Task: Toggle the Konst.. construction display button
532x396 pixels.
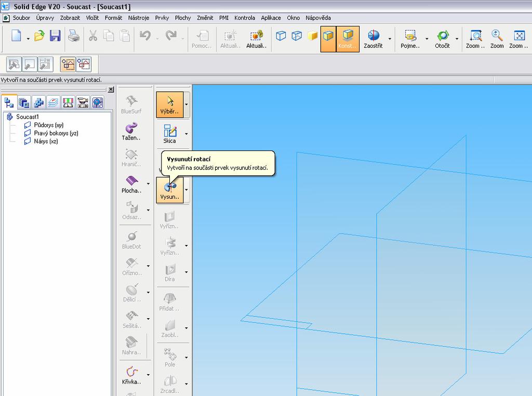Action: pyautogui.click(x=348, y=39)
